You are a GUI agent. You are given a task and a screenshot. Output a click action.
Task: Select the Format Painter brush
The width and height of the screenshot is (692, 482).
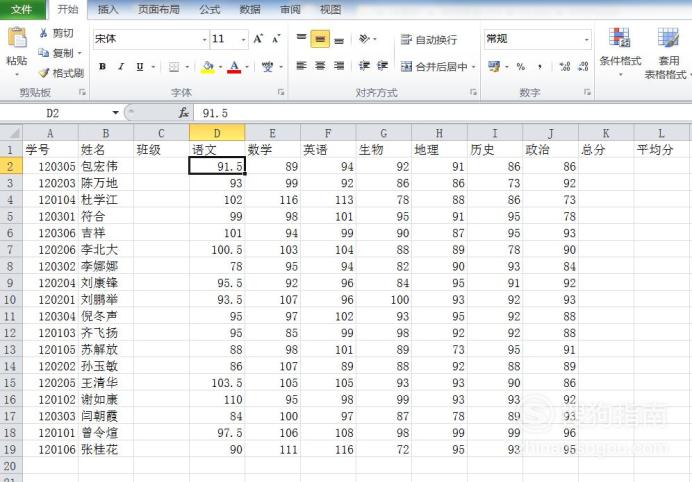point(43,73)
